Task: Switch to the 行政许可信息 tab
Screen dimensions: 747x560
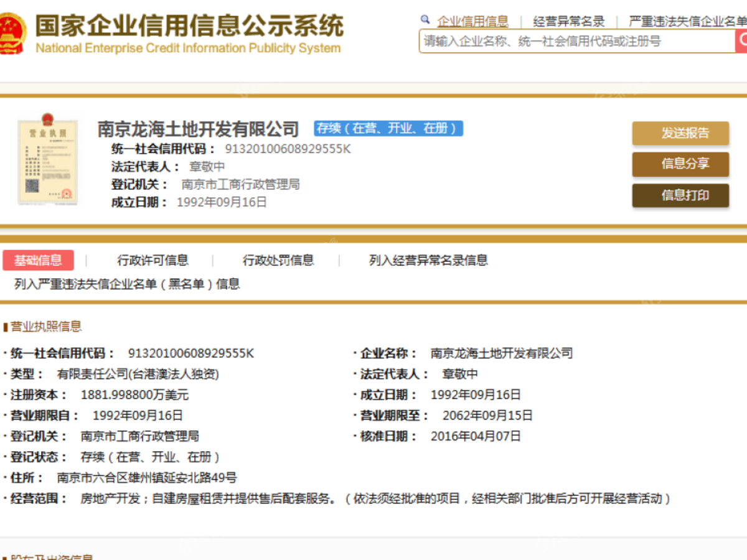Action: point(153,260)
